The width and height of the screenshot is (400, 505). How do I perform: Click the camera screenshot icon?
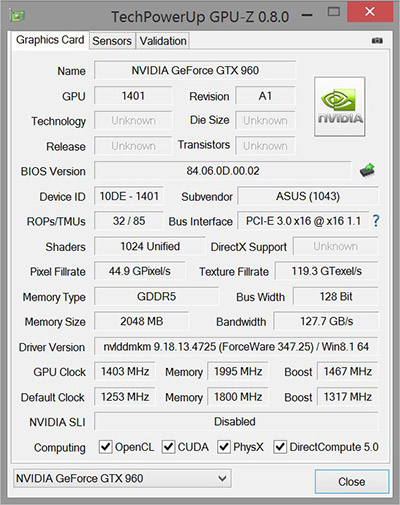[x=377, y=40]
